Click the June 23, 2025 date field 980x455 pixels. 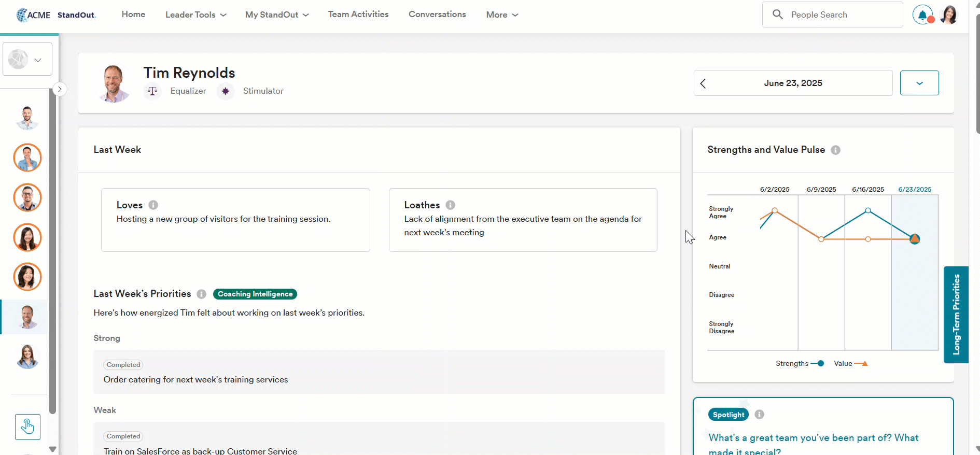point(793,83)
